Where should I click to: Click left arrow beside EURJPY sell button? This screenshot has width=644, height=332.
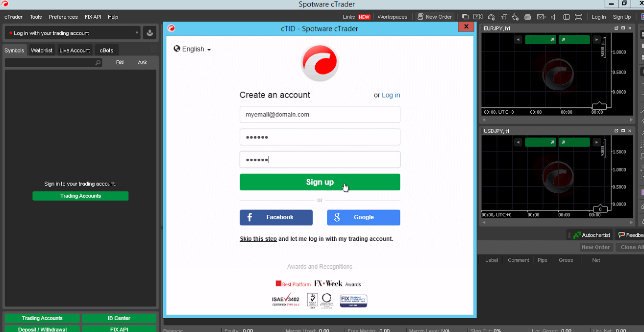[518, 40]
